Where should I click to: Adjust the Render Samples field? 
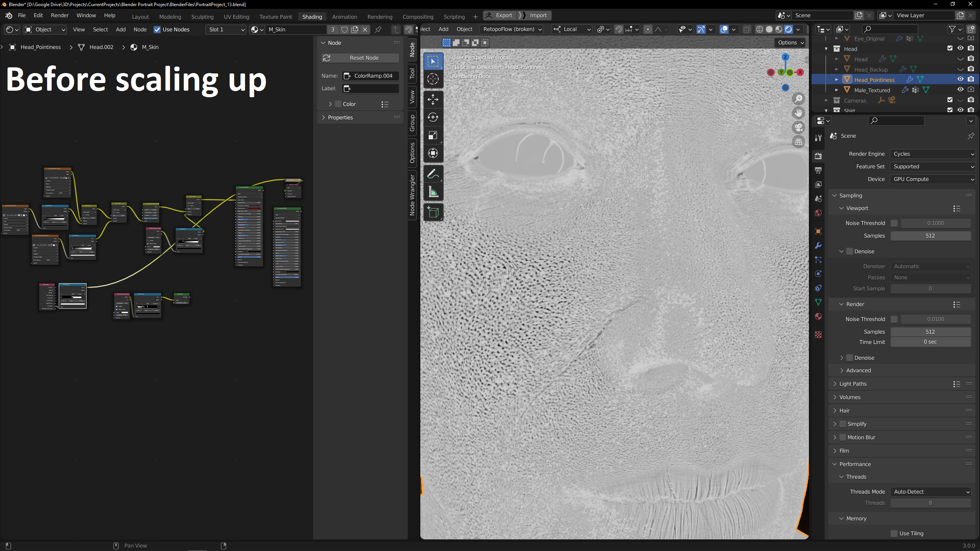click(x=931, y=332)
